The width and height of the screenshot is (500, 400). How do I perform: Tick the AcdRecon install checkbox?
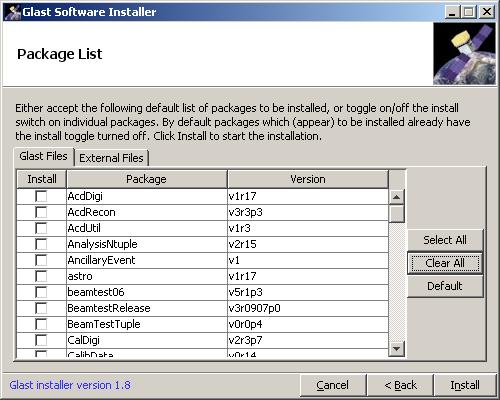(x=41, y=212)
